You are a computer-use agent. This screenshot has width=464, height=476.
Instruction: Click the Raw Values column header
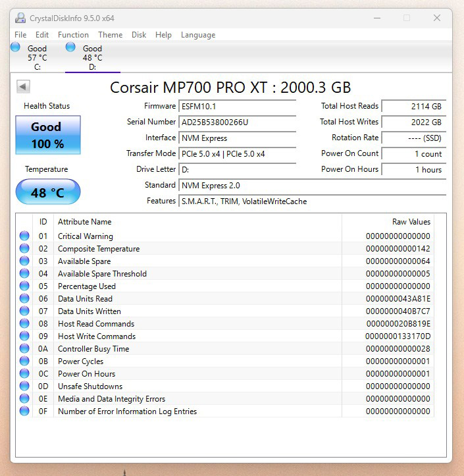click(x=411, y=222)
